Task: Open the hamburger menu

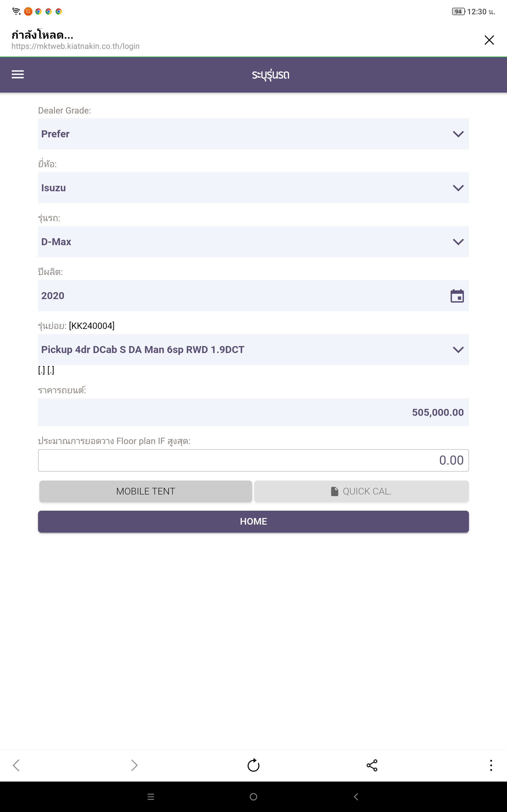Action: coord(17,74)
